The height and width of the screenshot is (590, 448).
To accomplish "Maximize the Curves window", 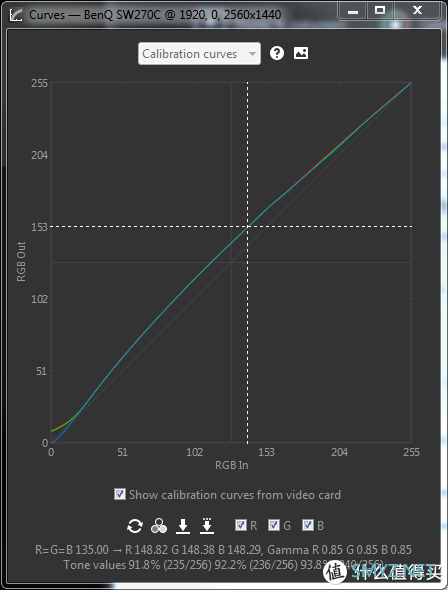I will (x=380, y=11).
